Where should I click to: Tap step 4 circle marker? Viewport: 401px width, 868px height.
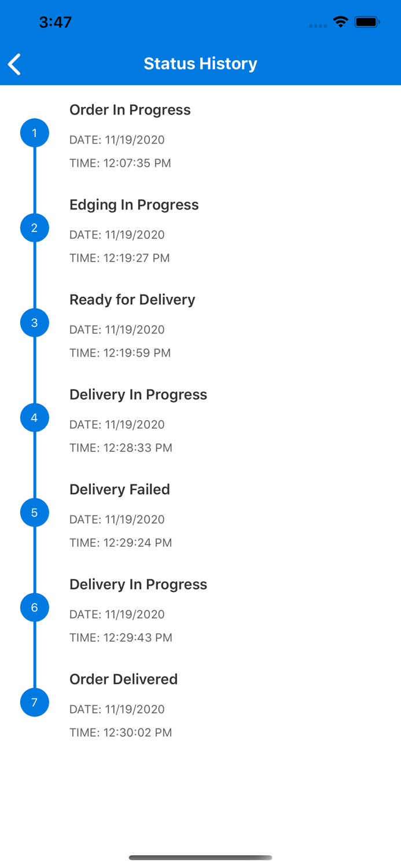point(35,418)
